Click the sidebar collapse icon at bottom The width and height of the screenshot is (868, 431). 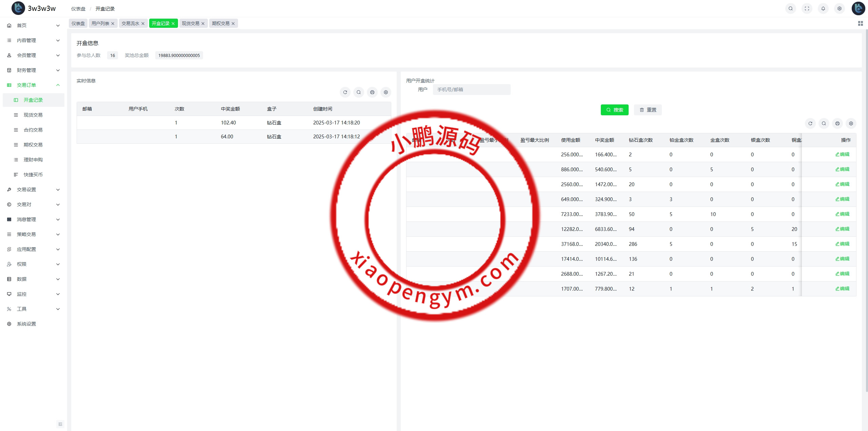pyautogui.click(x=60, y=424)
